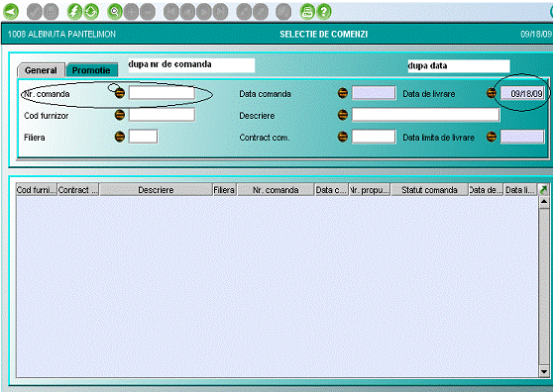The height and width of the screenshot is (392, 556).
Task: Click the green printer icon
Action: click(307, 12)
